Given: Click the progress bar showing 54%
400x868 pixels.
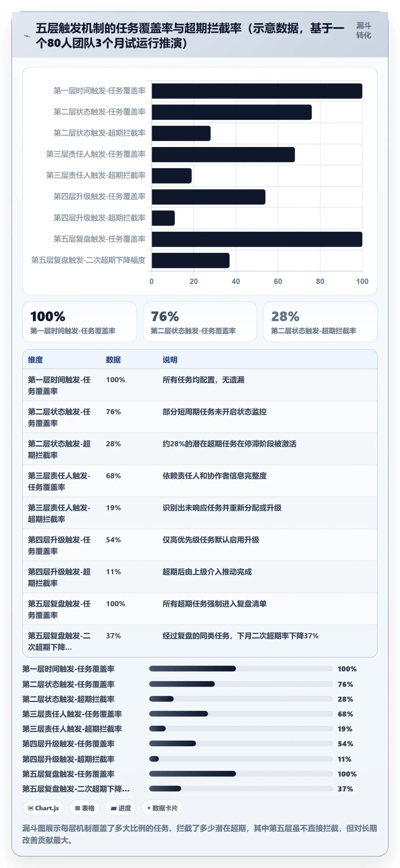Looking at the screenshot, I should [241, 744].
